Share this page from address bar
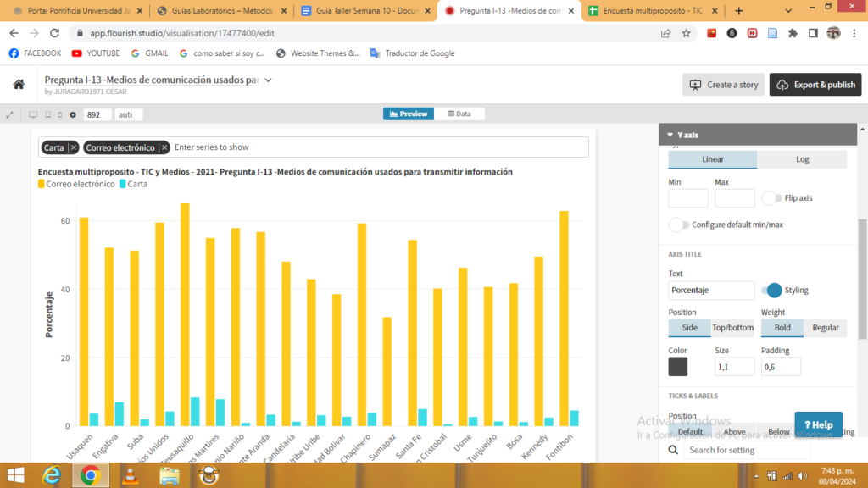 pos(666,33)
